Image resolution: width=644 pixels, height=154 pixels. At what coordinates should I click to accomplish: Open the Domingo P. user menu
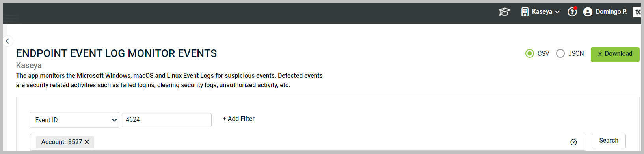[611, 12]
